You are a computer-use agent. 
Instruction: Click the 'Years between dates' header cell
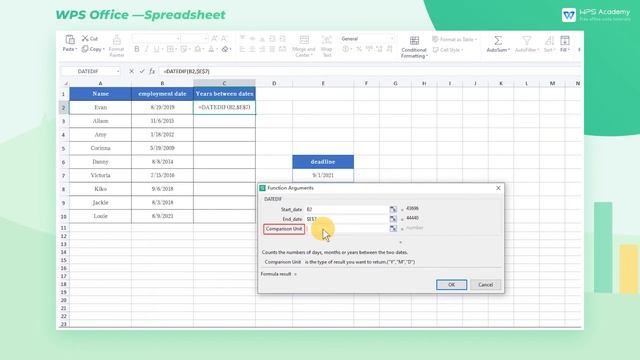(x=224, y=94)
